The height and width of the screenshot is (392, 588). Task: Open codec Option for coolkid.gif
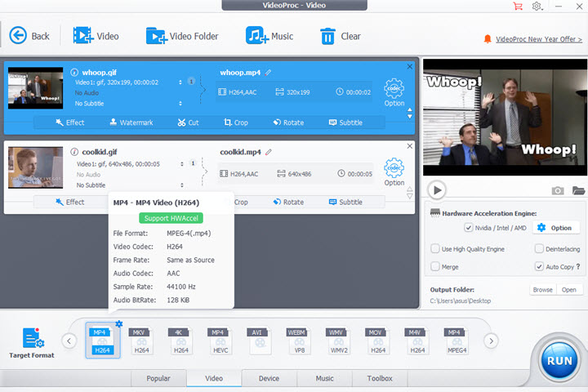(394, 171)
